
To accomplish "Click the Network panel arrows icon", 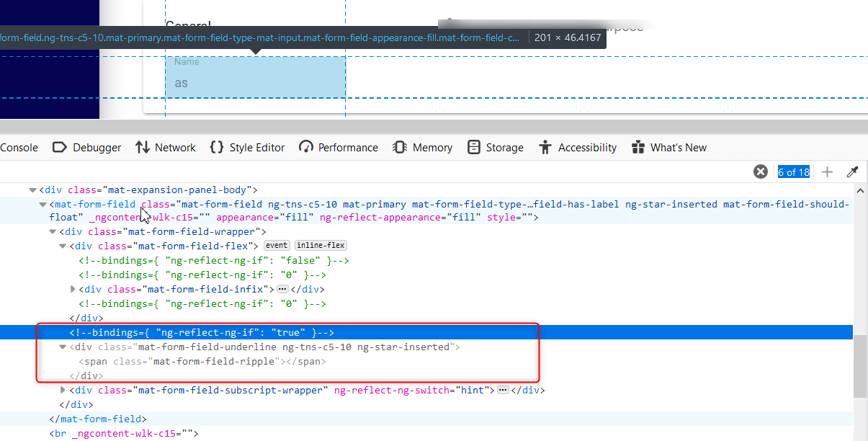I will pyautogui.click(x=141, y=147).
